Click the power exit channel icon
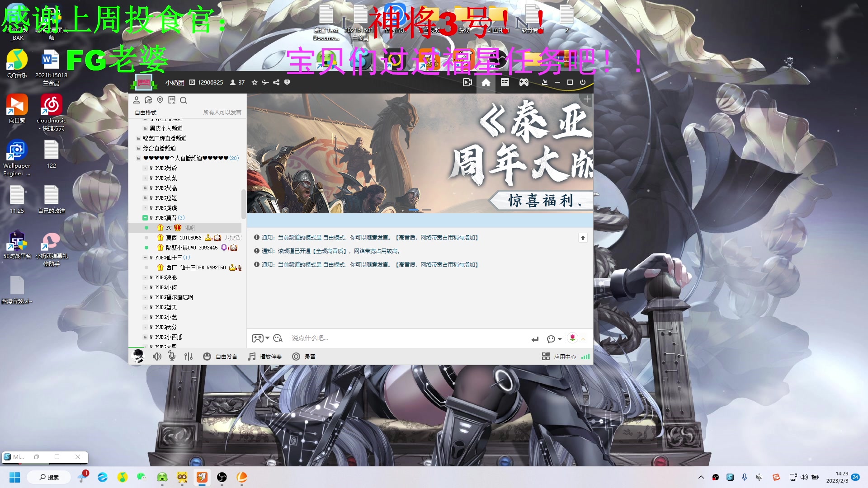 coord(583,82)
